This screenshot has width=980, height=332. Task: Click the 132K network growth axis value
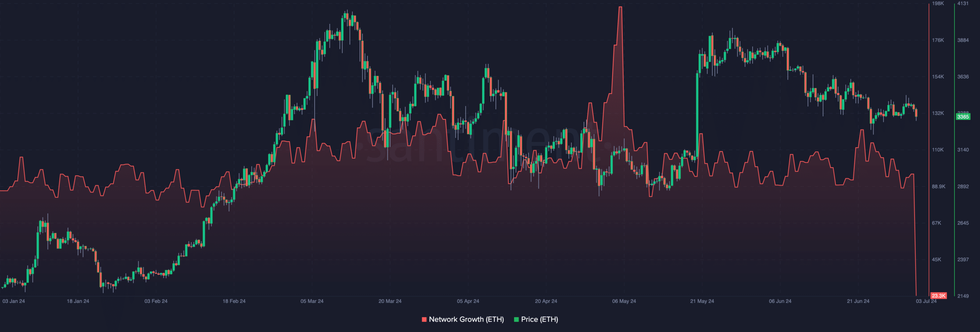click(x=938, y=113)
